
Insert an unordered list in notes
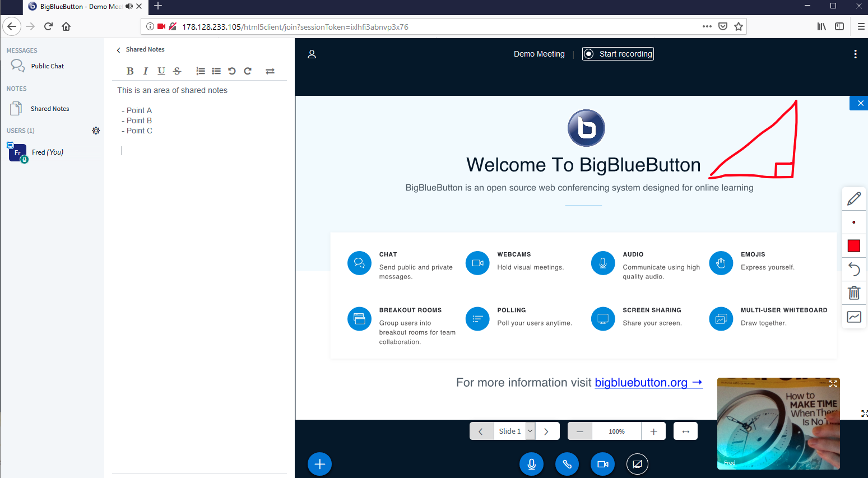(216, 71)
